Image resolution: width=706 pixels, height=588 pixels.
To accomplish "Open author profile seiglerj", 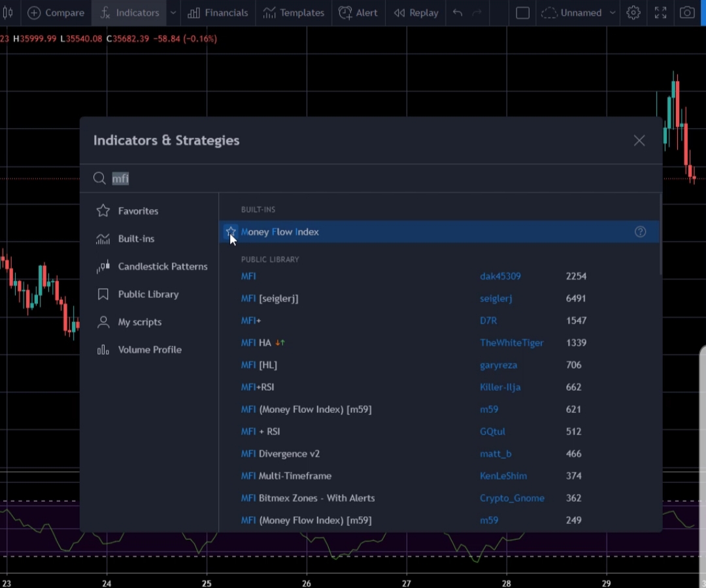I will pos(496,299).
